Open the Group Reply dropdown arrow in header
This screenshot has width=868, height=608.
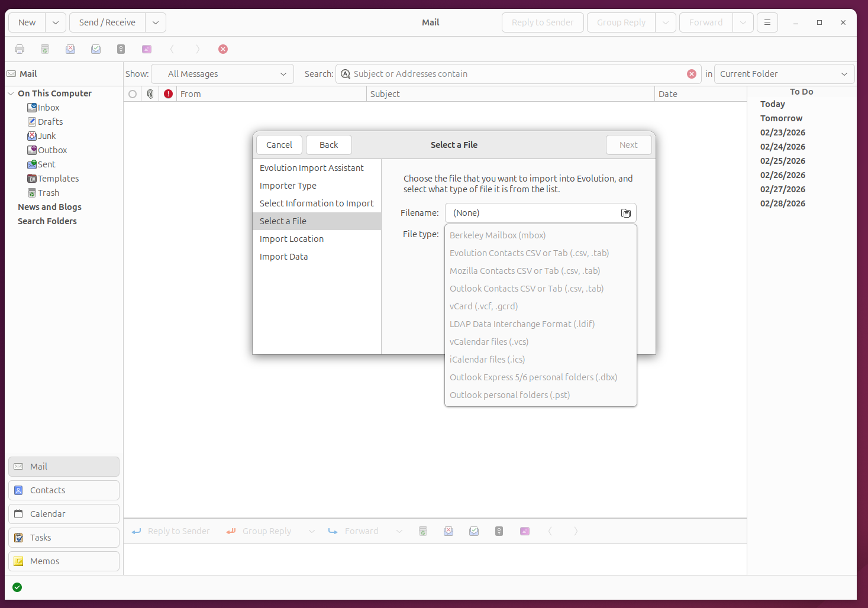point(666,22)
